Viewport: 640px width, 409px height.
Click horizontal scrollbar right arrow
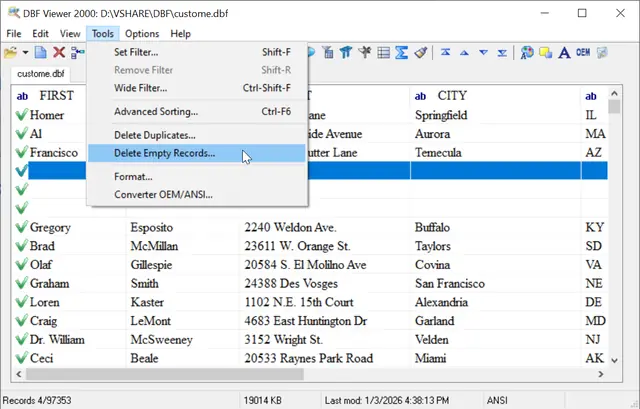click(x=601, y=374)
